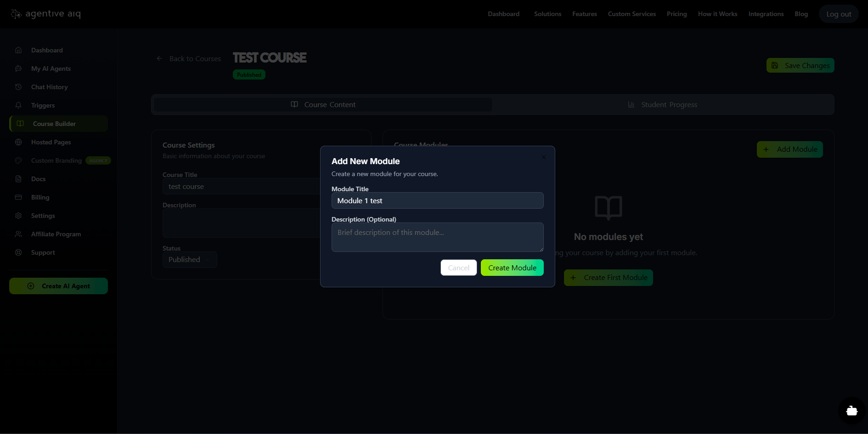Switch to the Student Progress tab

663,105
